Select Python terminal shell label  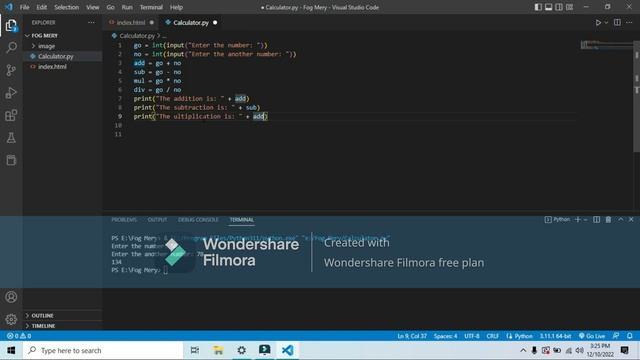click(557, 220)
